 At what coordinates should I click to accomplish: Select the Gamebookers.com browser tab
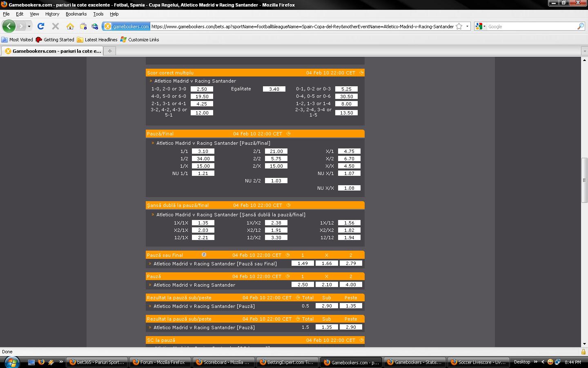pyautogui.click(x=52, y=51)
